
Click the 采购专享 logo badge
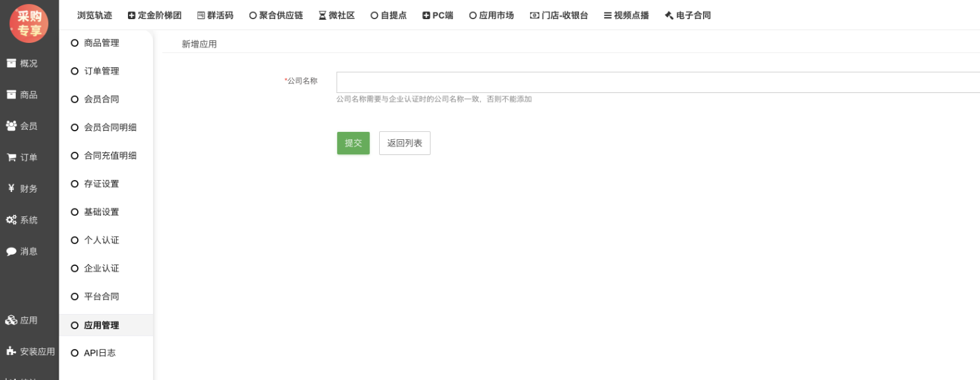[x=29, y=23]
